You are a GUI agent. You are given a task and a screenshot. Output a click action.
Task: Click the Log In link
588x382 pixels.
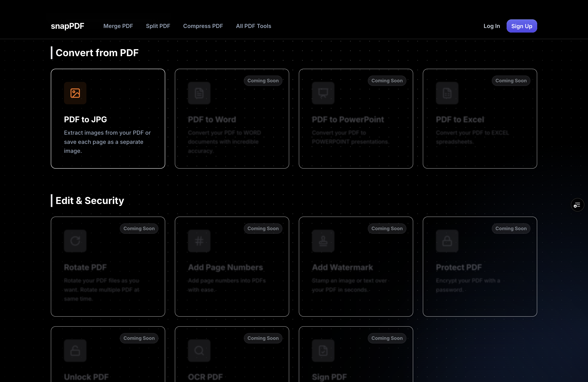(x=492, y=26)
